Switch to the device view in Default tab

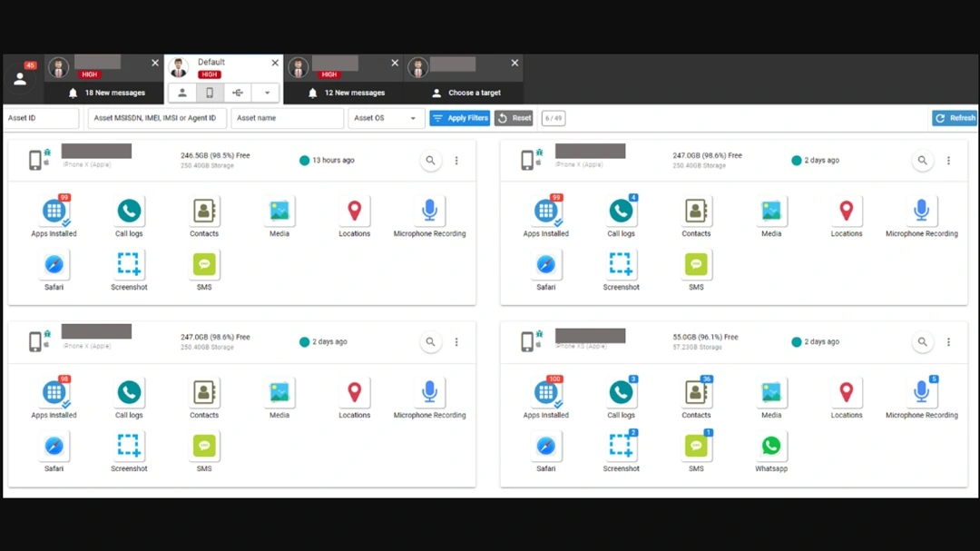point(210,93)
